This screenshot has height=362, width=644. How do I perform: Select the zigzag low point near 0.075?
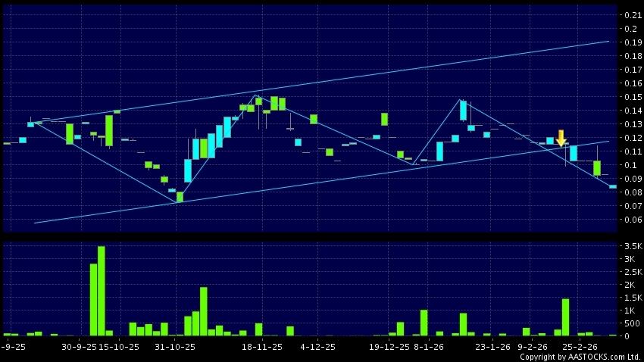tap(178, 201)
